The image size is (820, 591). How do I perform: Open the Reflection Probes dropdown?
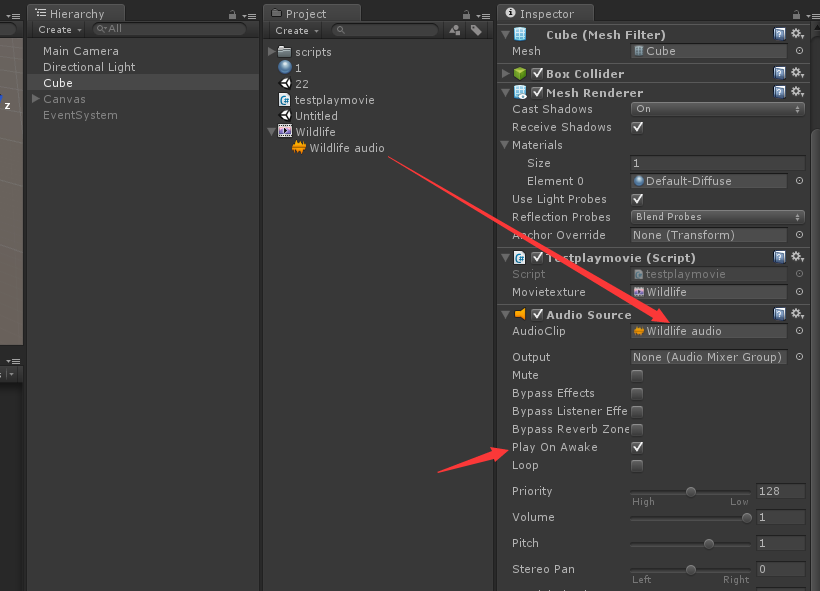coord(717,217)
